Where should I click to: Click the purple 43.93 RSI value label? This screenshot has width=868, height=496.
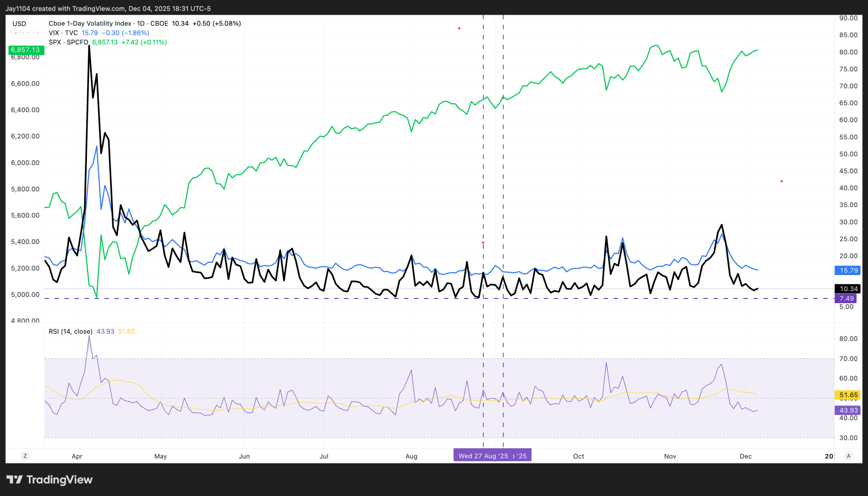point(848,411)
